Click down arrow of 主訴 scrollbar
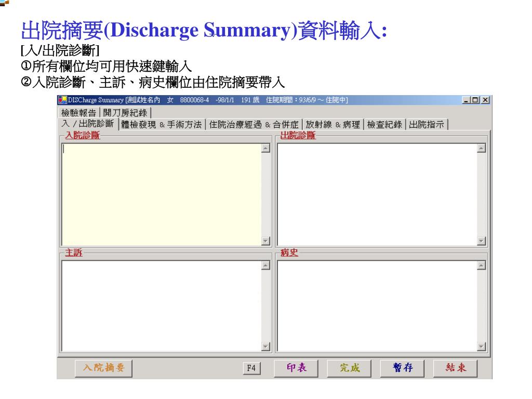Viewport: 532px width, 399px height. click(265, 347)
